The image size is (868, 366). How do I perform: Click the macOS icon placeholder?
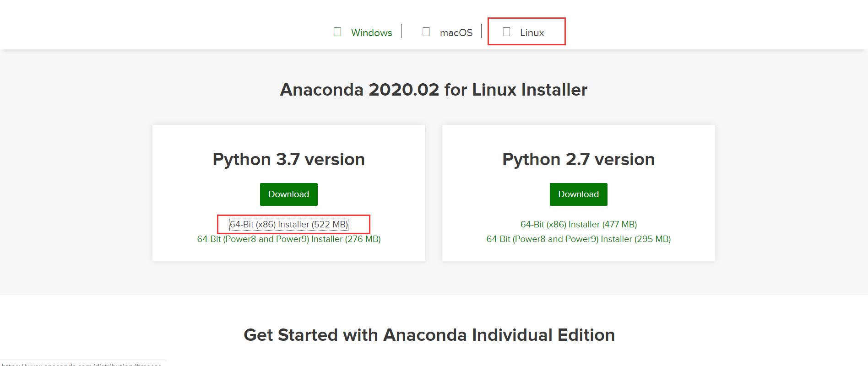[426, 32]
